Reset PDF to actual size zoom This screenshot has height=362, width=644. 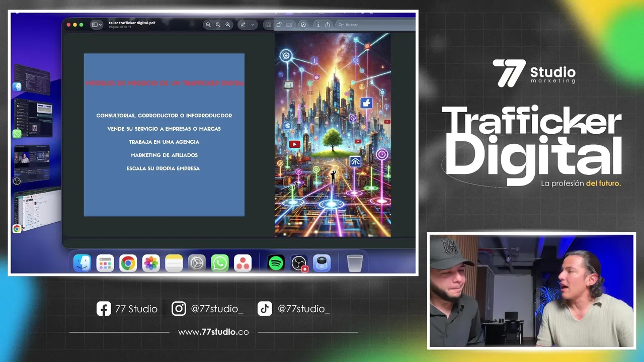click(218, 25)
